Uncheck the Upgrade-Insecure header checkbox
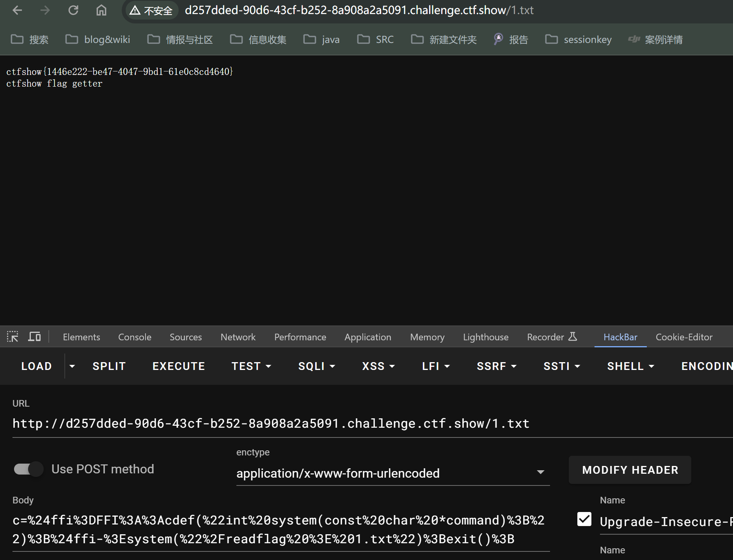The height and width of the screenshot is (560, 733). click(584, 519)
